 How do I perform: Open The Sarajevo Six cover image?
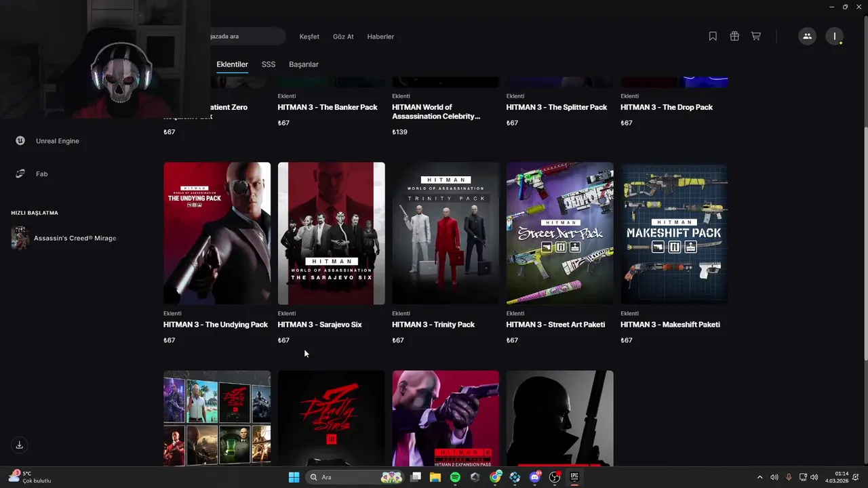pyautogui.click(x=331, y=233)
